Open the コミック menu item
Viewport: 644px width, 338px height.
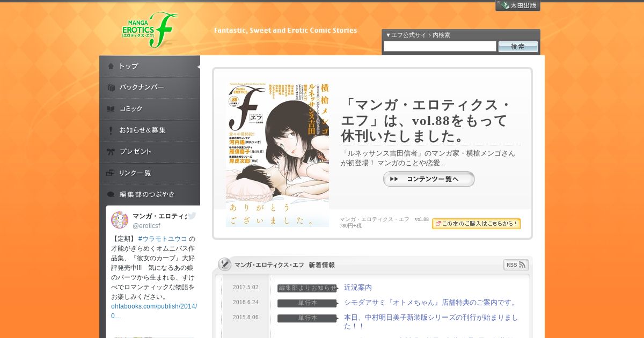[150, 109]
